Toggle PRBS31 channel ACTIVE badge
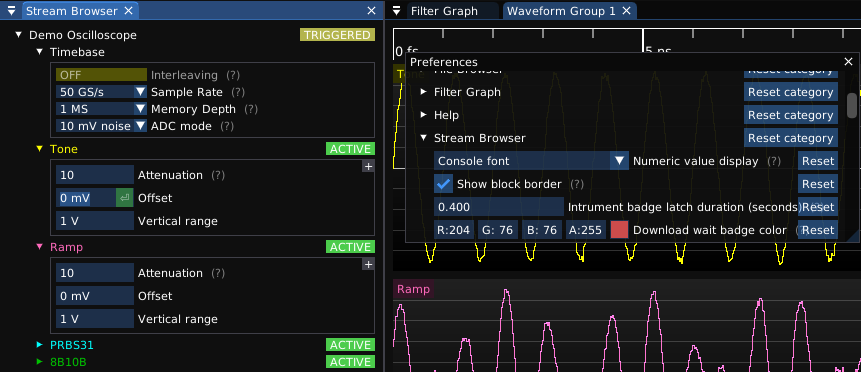The width and height of the screenshot is (861, 372). click(350, 345)
